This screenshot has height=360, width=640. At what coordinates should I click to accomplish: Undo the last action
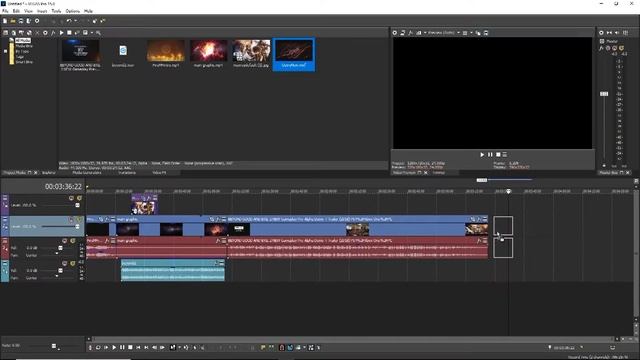(69, 21)
